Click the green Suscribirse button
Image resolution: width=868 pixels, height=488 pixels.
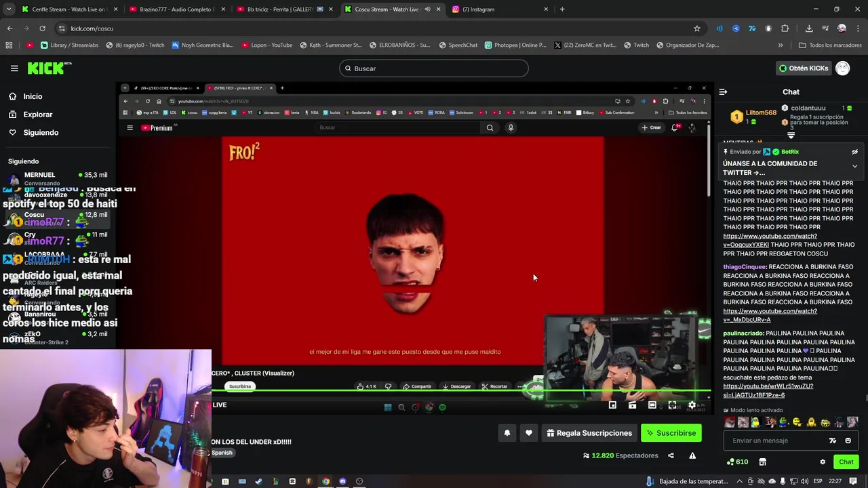click(x=671, y=433)
